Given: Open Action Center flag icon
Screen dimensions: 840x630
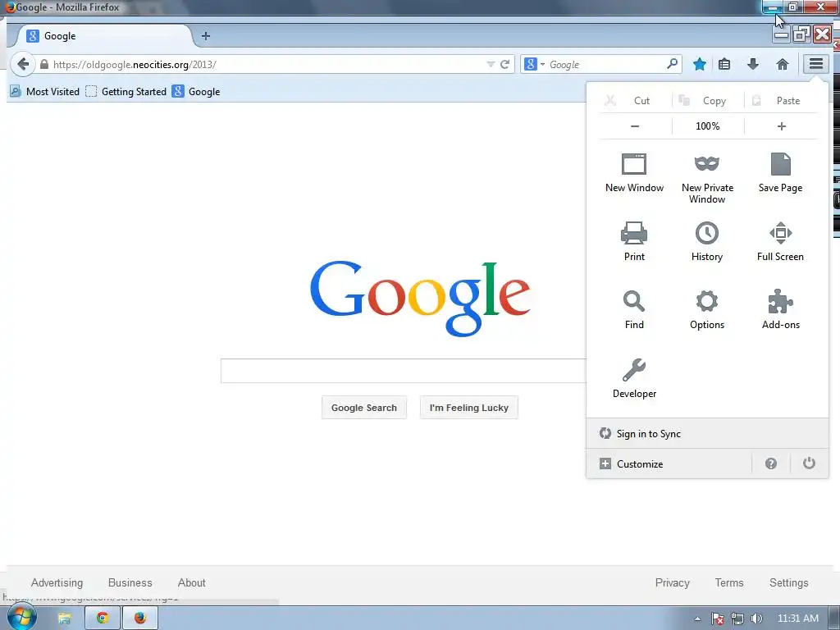Looking at the screenshot, I should 718,619.
